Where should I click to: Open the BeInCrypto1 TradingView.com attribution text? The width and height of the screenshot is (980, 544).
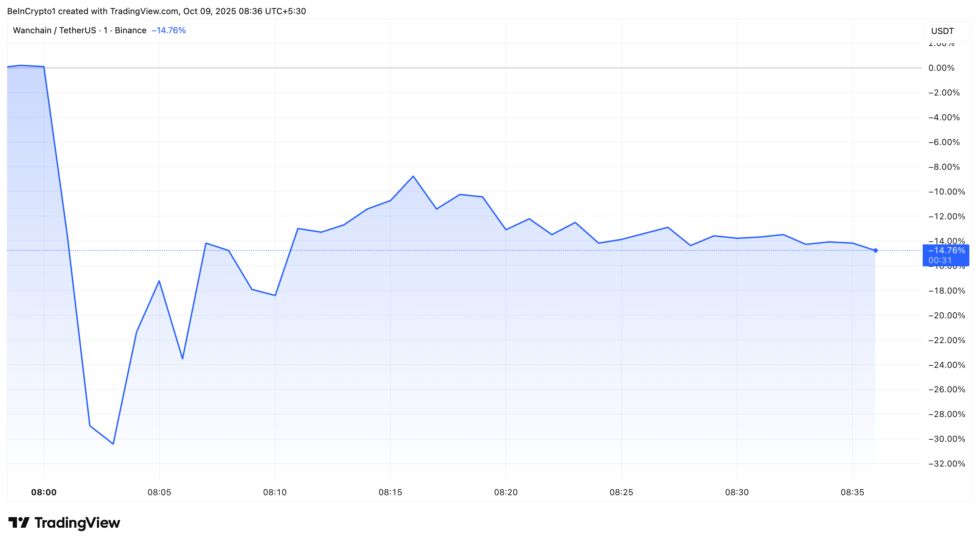tap(156, 11)
